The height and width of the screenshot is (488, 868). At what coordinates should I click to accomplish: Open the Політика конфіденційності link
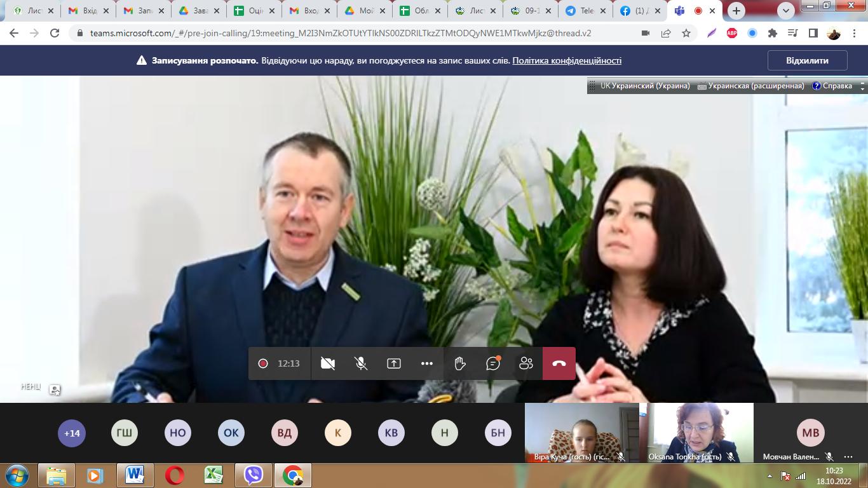click(x=567, y=60)
